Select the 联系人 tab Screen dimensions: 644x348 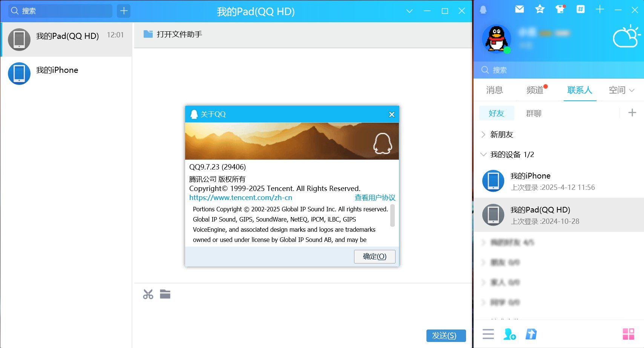pyautogui.click(x=580, y=90)
